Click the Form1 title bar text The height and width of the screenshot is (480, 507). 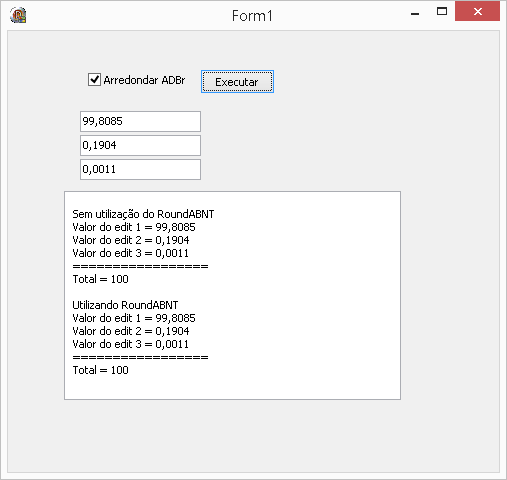[252, 16]
